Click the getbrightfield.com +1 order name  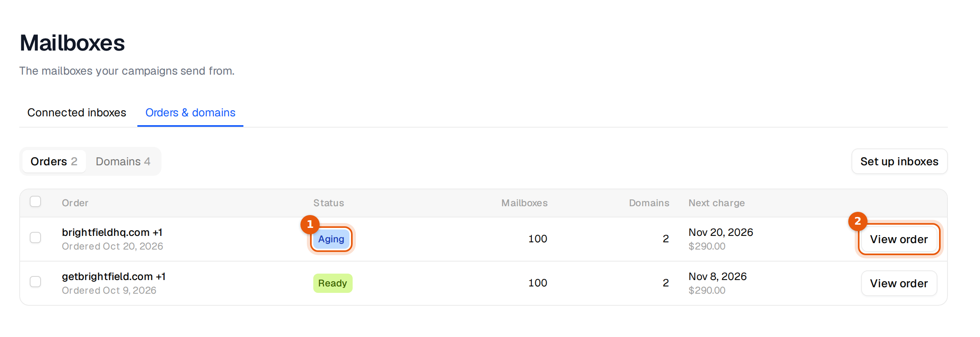click(114, 276)
